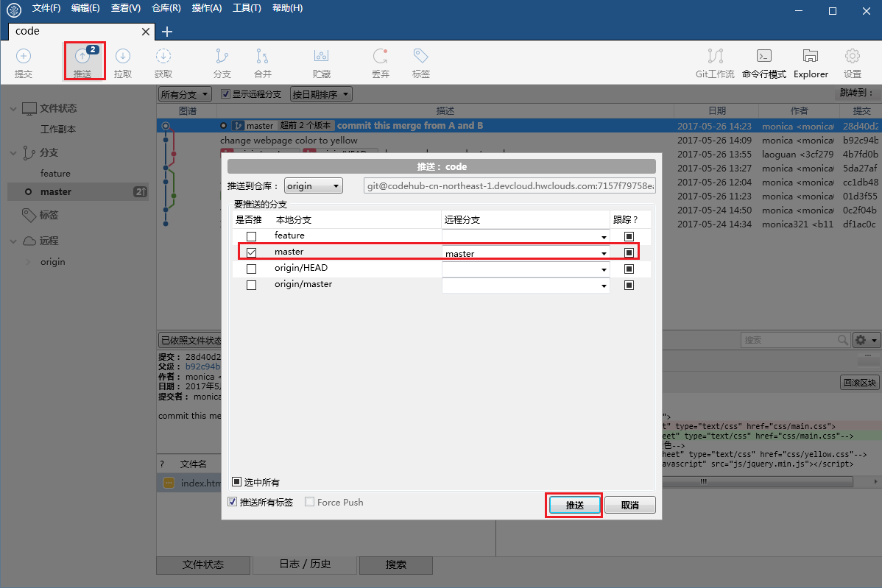Toggle show remote branches (显示远程分支) checkbox
882x588 pixels.
coord(225,94)
